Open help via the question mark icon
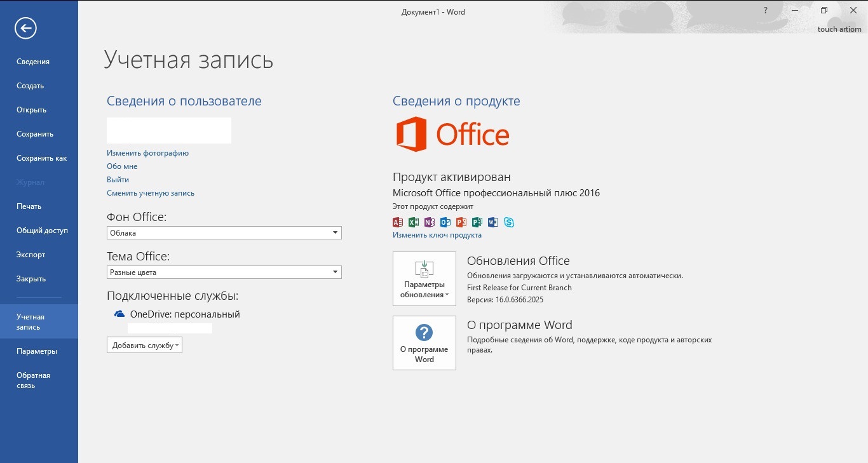Screen dimensions: 868x463 [x=766, y=11]
